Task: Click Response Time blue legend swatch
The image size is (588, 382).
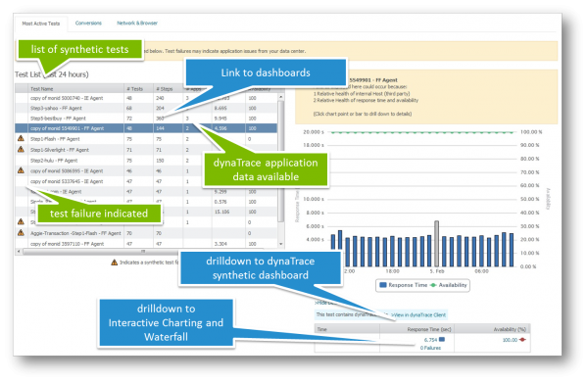Action: pos(383,285)
